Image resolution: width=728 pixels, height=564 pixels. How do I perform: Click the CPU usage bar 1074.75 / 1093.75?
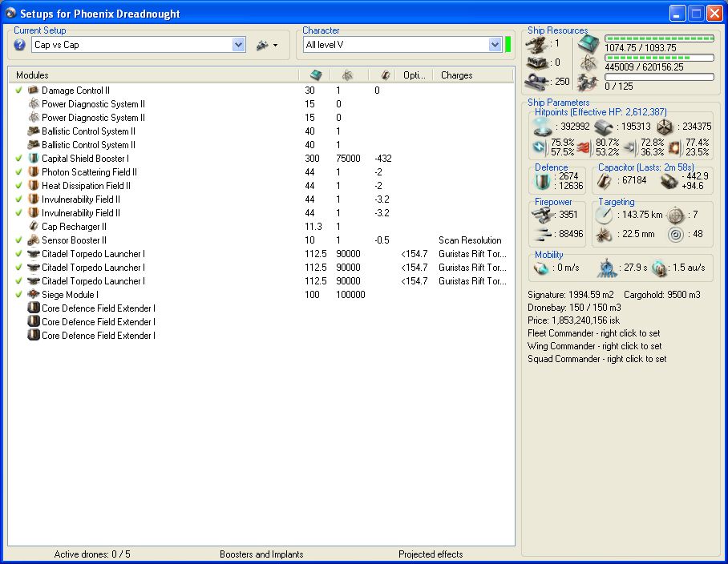659,39
